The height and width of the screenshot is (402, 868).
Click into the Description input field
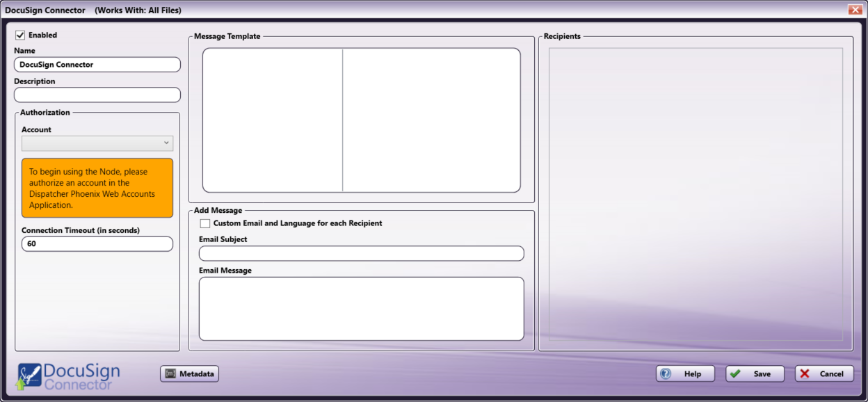97,95
